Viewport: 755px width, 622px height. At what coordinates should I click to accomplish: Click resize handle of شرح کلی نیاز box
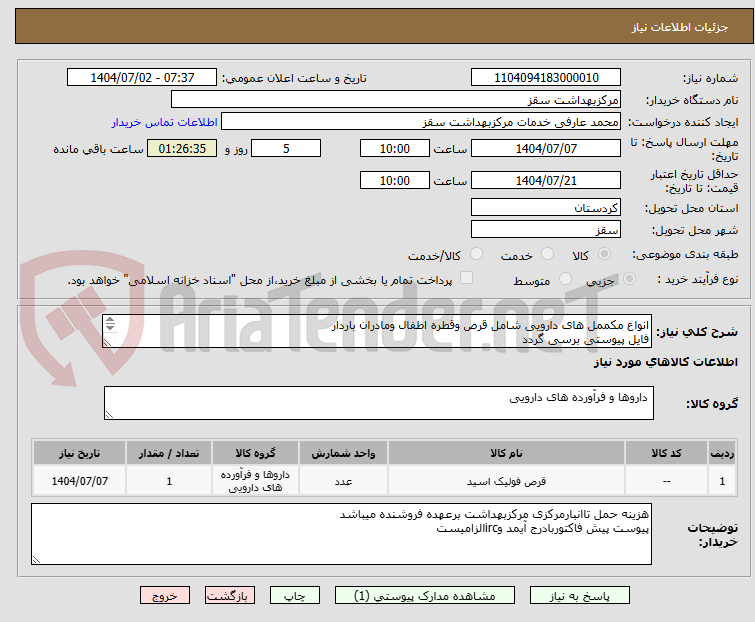click(x=107, y=342)
